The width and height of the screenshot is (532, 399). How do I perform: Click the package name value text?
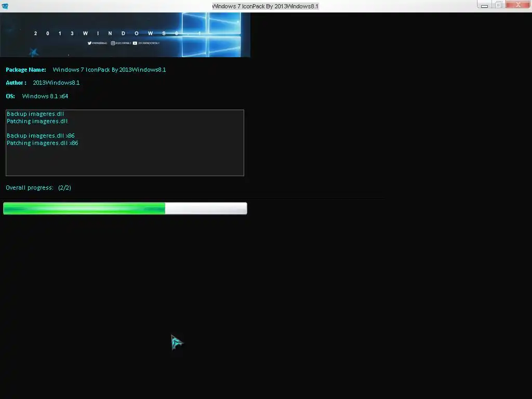coord(109,70)
